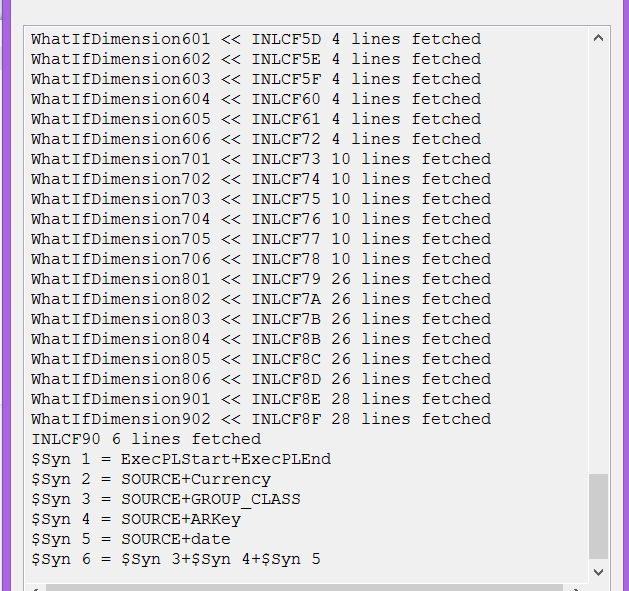Click the WhatIfDimension902 INLCF8F line
The width and height of the screenshot is (629, 591).
click(x=260, y=419)
